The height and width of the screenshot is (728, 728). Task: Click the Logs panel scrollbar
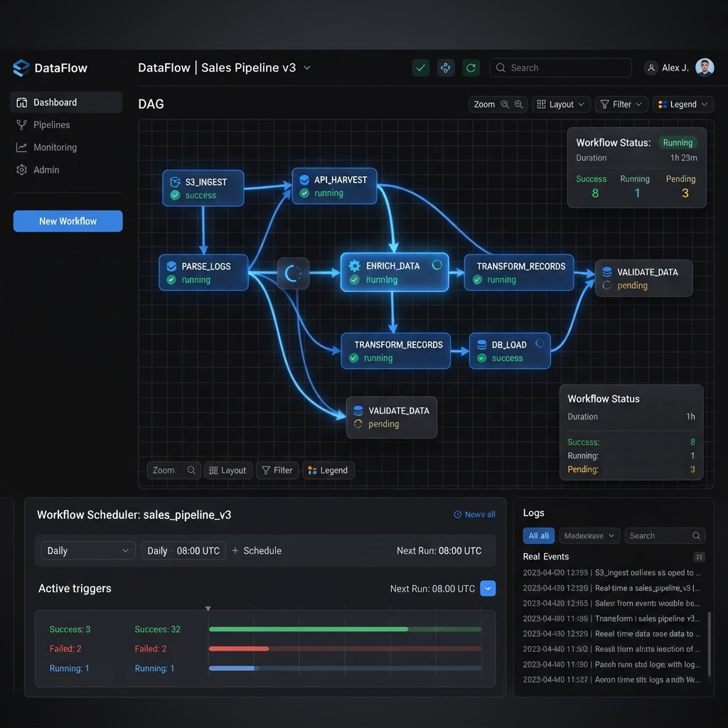[709, 644]
